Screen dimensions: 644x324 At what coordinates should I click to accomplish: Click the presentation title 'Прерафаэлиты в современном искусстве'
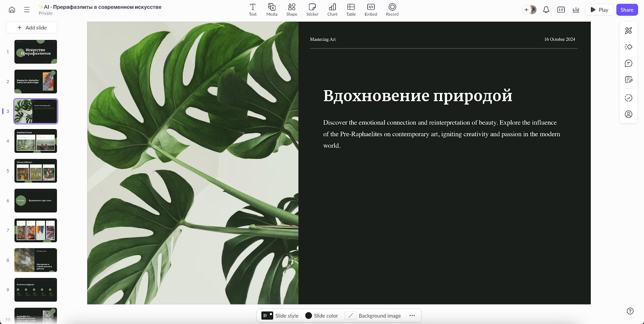pyautogui.click(x=107, y=7)
